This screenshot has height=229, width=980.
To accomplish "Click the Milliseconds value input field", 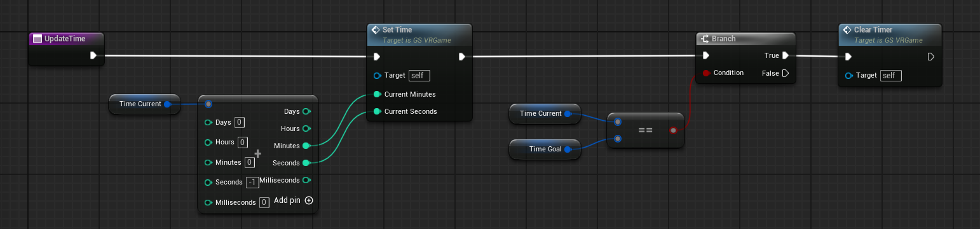I will [264, 202].
